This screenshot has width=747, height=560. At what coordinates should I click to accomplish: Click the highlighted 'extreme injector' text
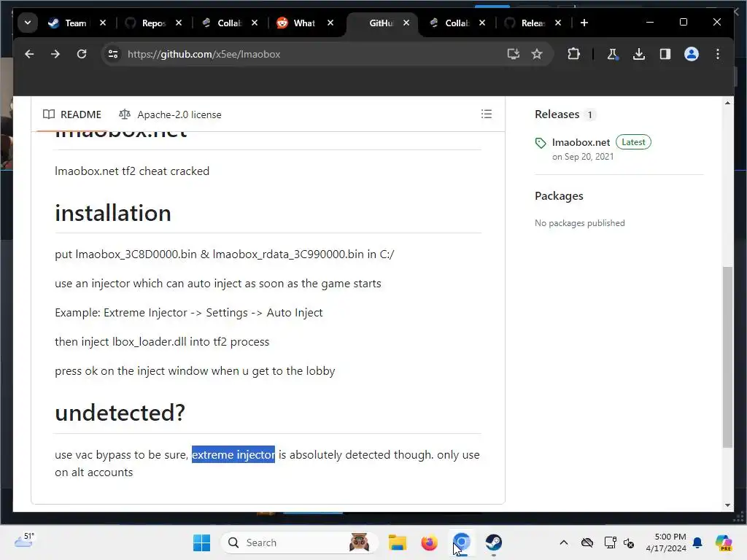[233, 455]
